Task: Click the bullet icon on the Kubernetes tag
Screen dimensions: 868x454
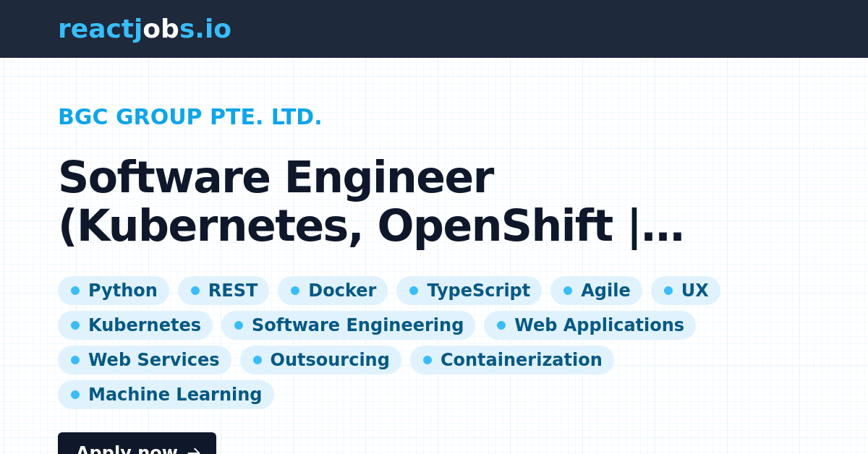Action: [x=75, y=325]
